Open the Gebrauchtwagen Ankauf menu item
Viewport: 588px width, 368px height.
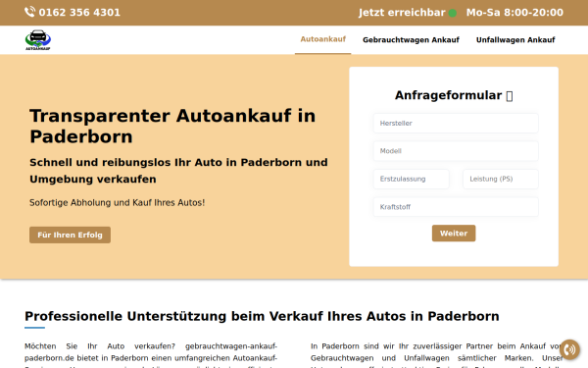pyautogui.click(x=411, y=40)
